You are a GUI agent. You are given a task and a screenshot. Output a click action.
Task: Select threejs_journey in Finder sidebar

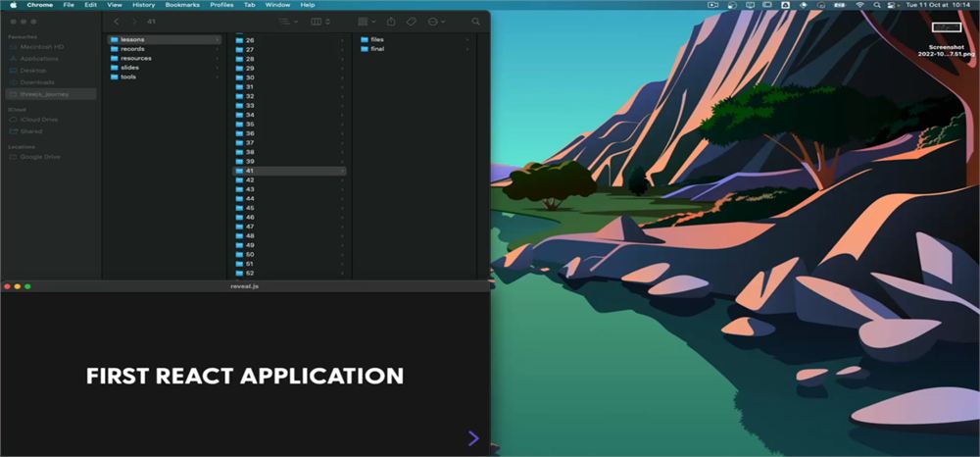click(x=51, y=94)
